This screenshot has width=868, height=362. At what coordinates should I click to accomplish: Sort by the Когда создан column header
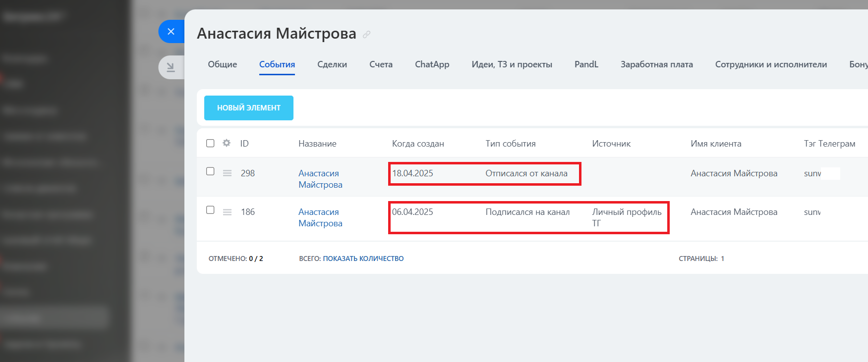coord(417,144)
